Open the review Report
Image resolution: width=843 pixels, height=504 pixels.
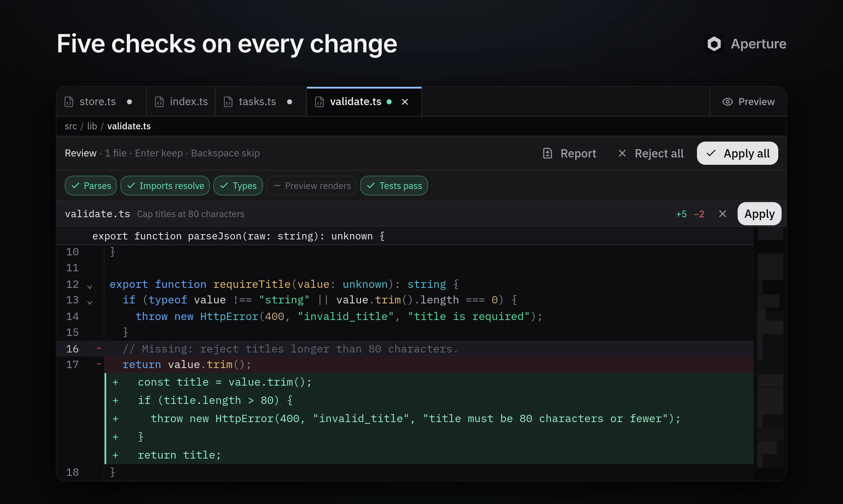point(570,153)
